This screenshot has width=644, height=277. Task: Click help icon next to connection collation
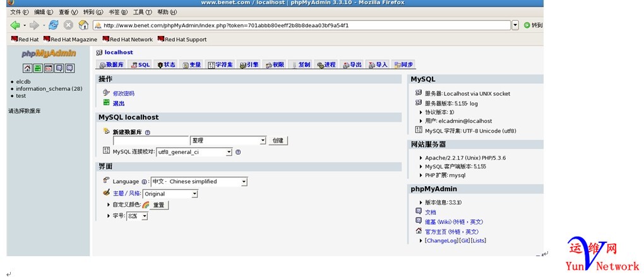click(x=238, y=152)
